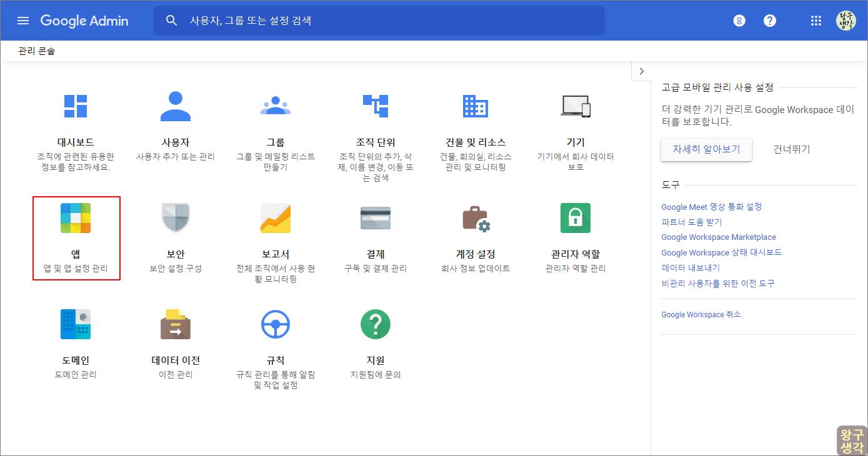Screen dimensions: 868x456
Task: Focus the 사용자, 그룹 또는 설정 검색 field
Action: [x=379, y=21]
